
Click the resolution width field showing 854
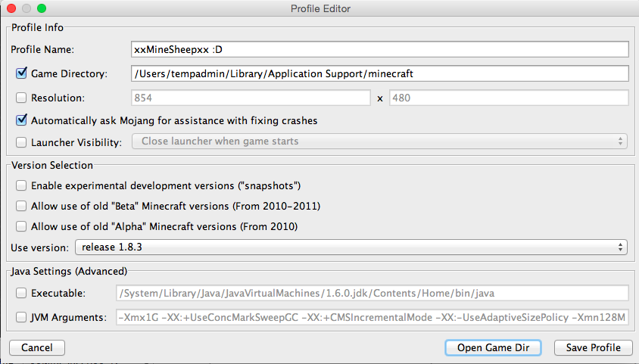point(251,98)
